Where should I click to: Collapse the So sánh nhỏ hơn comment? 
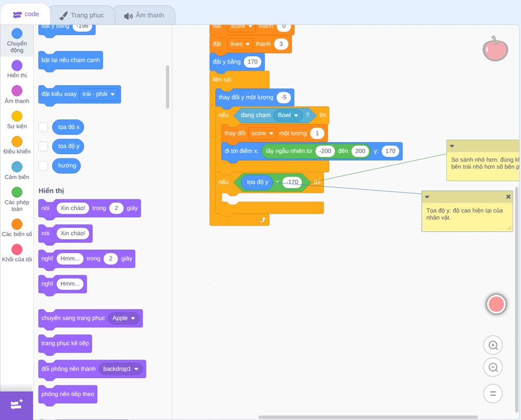coord(452,146)
